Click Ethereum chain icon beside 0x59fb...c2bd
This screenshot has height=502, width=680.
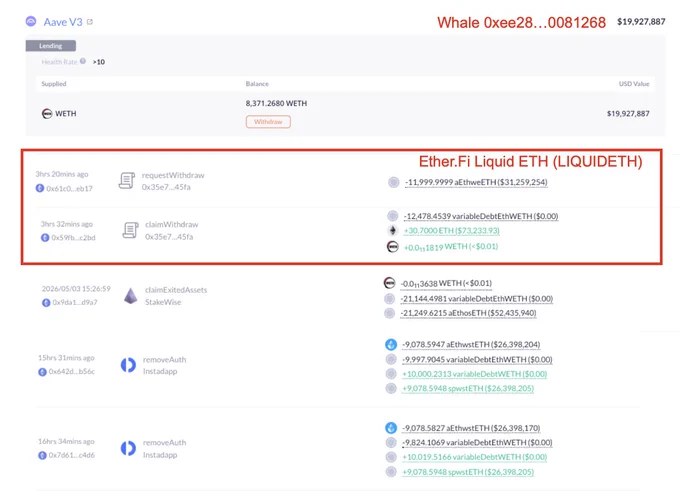[45, 238]
